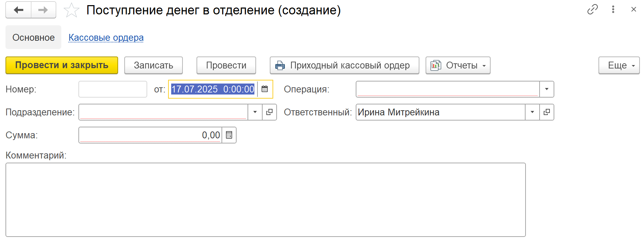Open the calendar date picker icon
Viewport: 644px width, 240px height.
(x=265, y=89)
